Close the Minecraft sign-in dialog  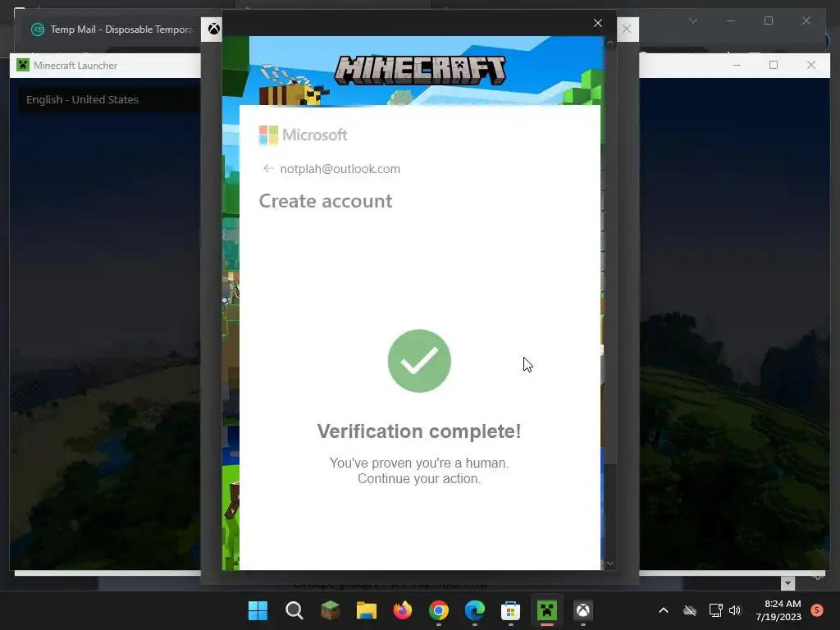(x=598, y=23)
